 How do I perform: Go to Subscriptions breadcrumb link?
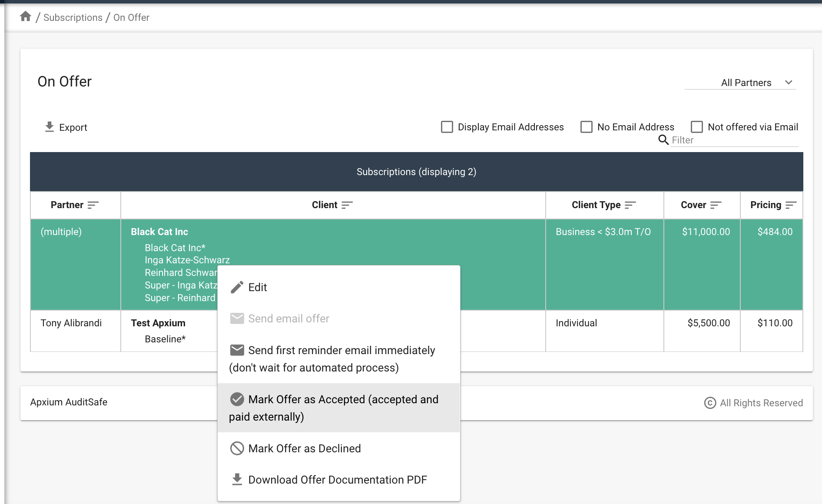[x=73, y=17]
